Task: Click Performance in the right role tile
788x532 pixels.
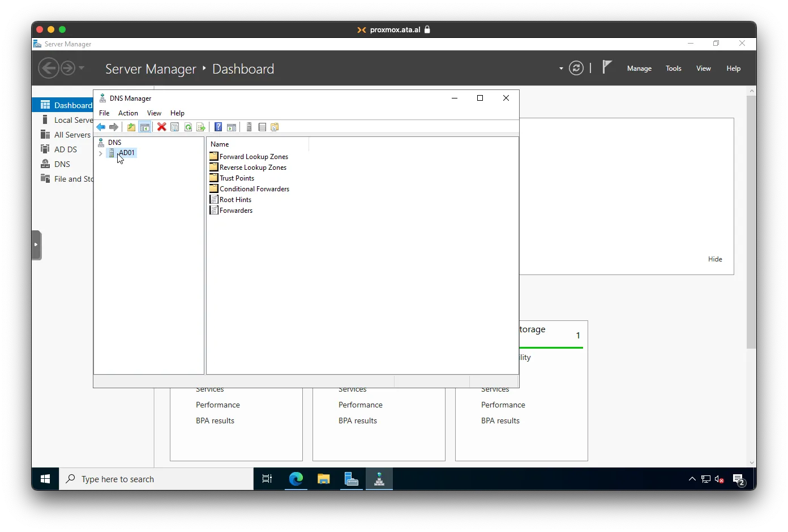Action: [503, 405]
